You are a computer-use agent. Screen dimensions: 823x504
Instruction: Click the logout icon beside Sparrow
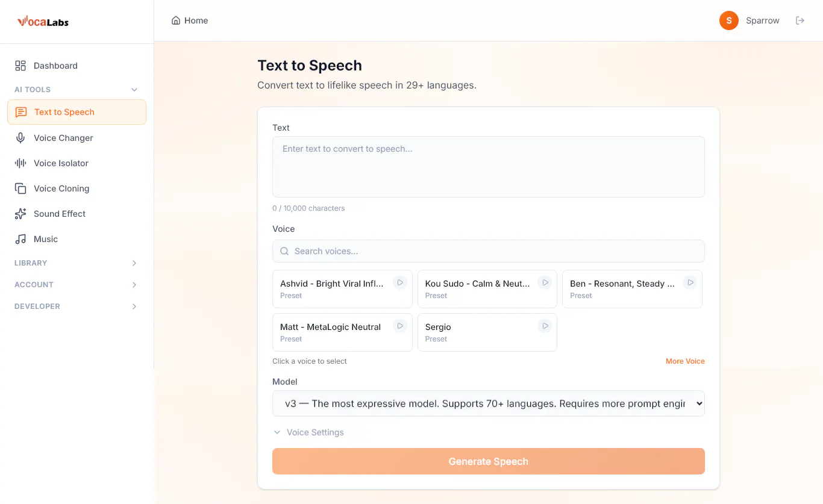(x=800, y=20)
